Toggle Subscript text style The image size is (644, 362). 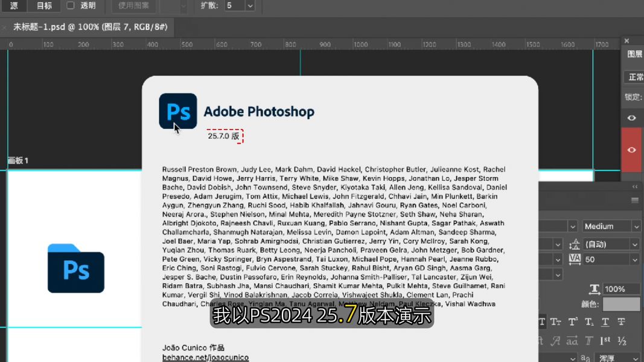589,322
